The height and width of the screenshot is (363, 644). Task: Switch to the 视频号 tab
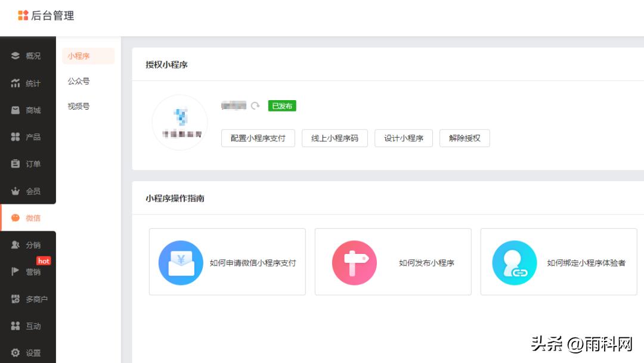[78, 106]
